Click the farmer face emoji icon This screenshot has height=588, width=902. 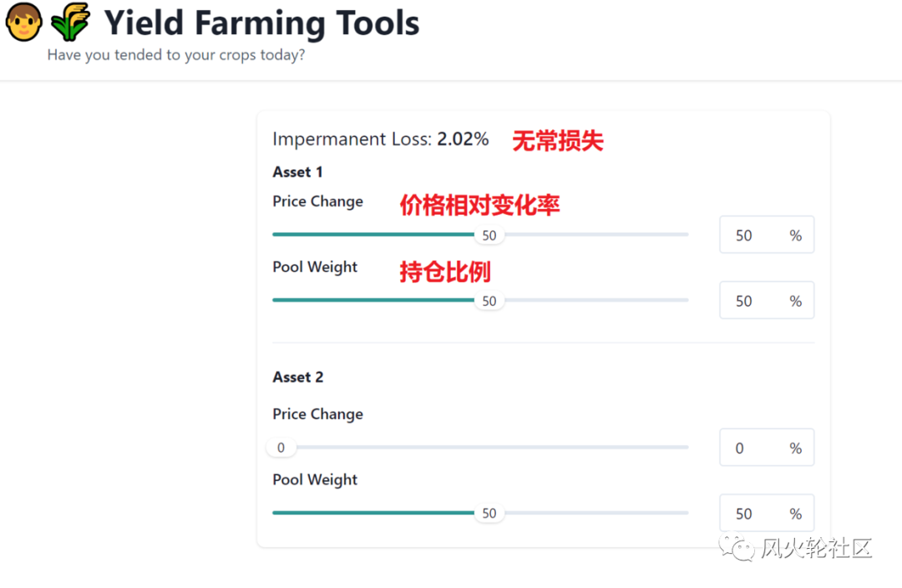(x=23, y=23)
